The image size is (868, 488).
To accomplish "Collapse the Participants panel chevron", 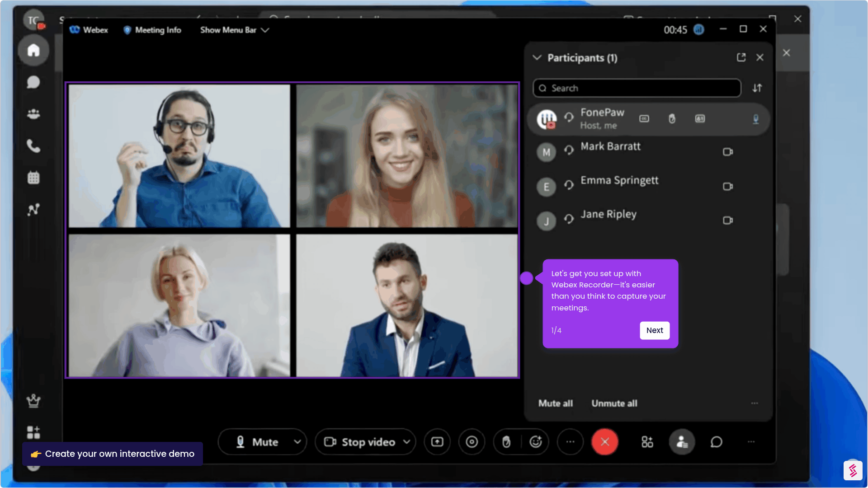I will coord(537,58).
